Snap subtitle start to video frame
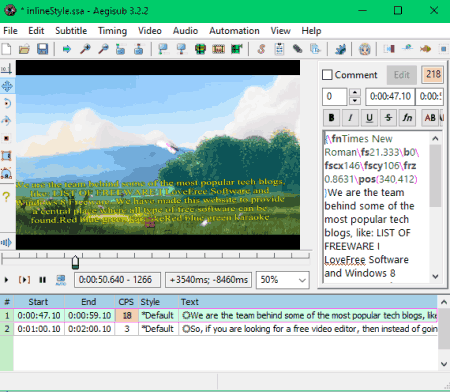This screenshot has height=392, width=450. (163, 49)
